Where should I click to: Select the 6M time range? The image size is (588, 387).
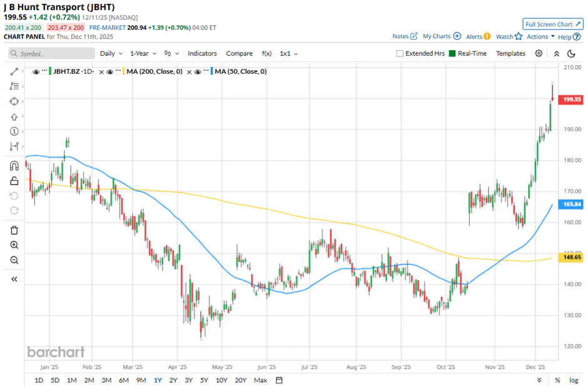click(x=123, y=380)
